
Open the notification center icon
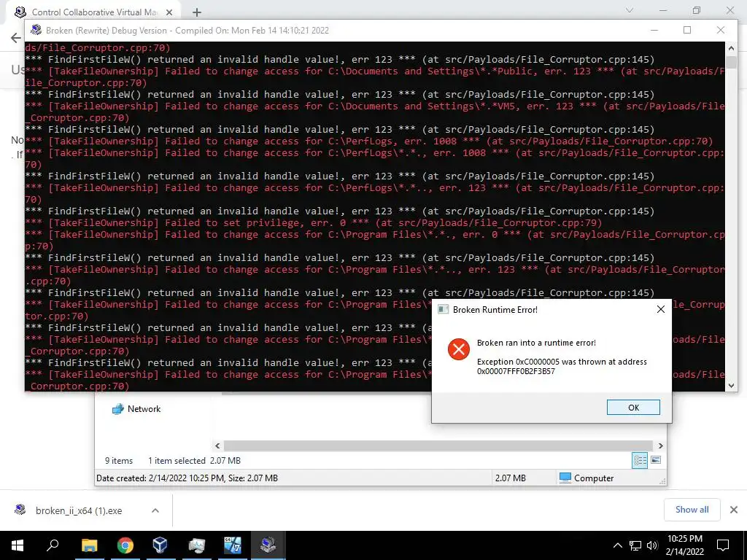723,545
